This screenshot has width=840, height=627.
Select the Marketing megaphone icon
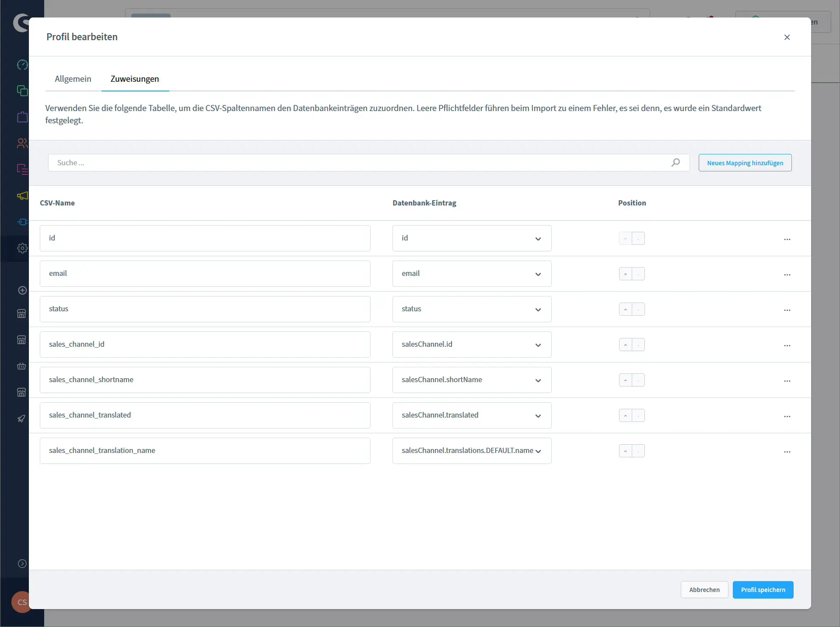click(22, 196)
